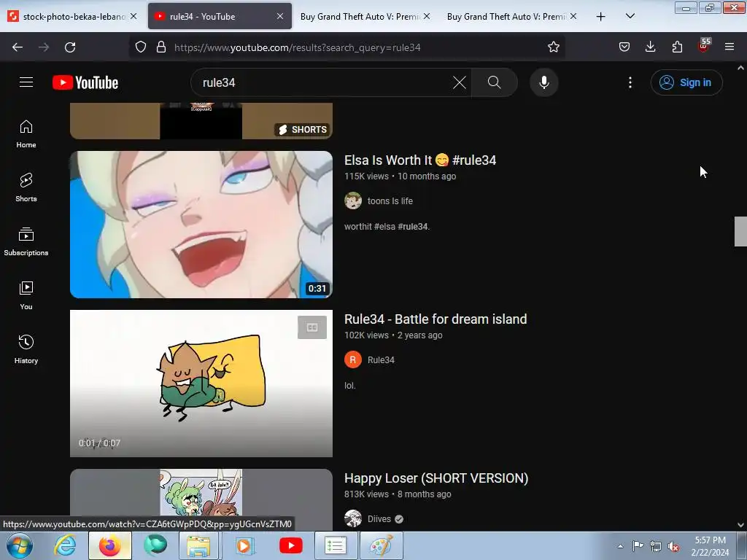Viewport: 747px width, 560px height.
Task: Open the Windows Start menu
Action: coord(20,545)
